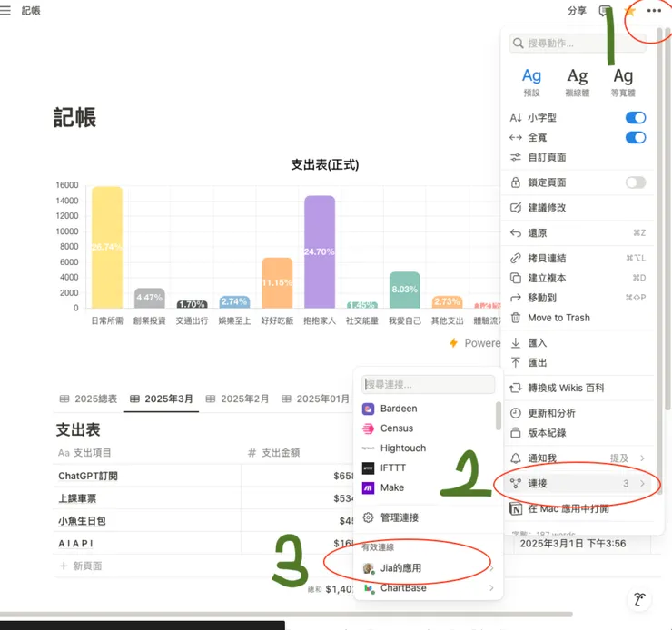Viewport: 672px width, 630px height.
Task: Click the lock icon beside 鎖定頁面
Action: click(516, 182)
